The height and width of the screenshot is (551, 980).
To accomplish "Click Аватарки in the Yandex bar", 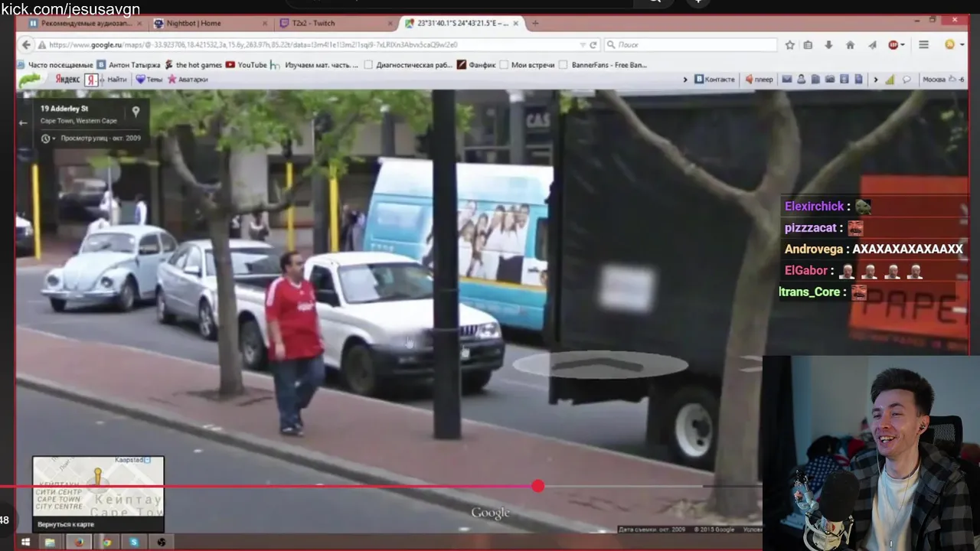I will [x=188, y=80].
